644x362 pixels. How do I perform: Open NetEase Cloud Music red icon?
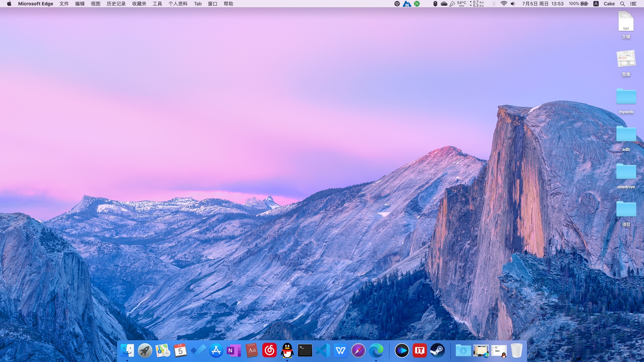tap(269, 351)
